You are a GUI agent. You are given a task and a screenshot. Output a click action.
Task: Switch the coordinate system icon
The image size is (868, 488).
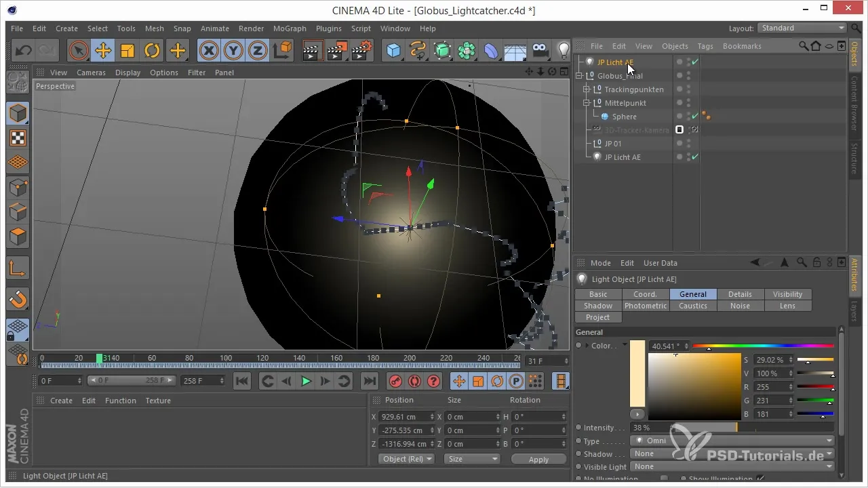[282, 50]
